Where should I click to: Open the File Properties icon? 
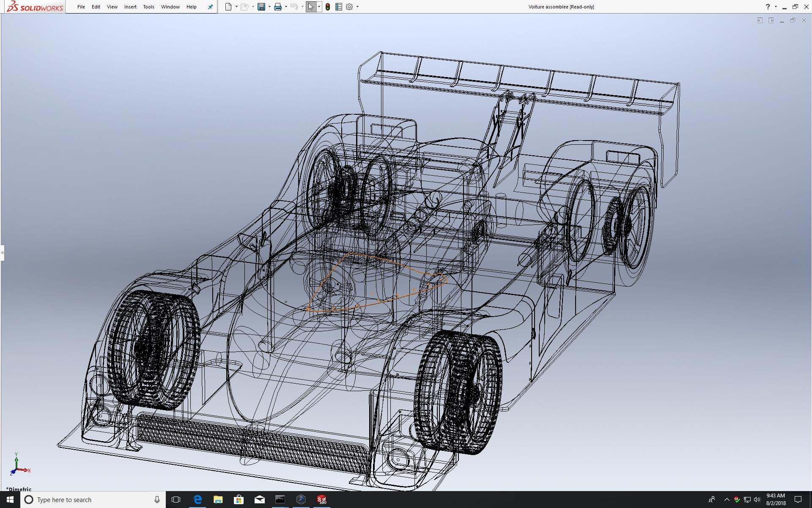(x=338, y=7)
